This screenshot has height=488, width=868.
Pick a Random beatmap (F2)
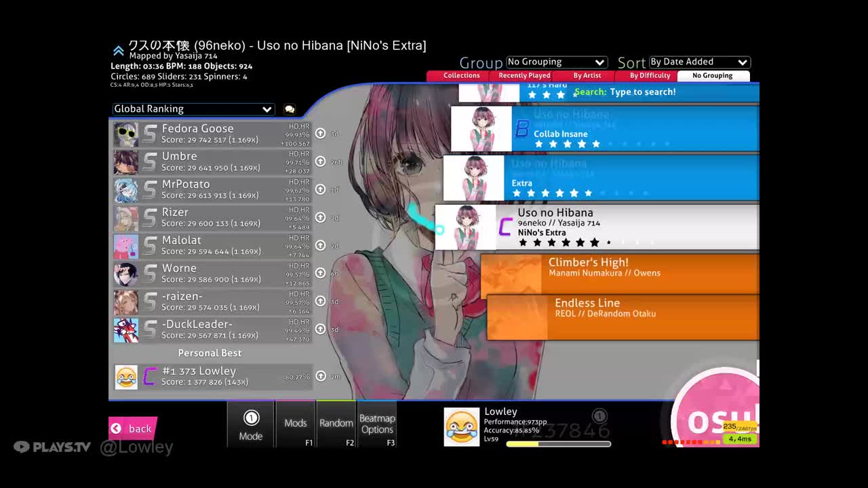(x=336, y=424)
